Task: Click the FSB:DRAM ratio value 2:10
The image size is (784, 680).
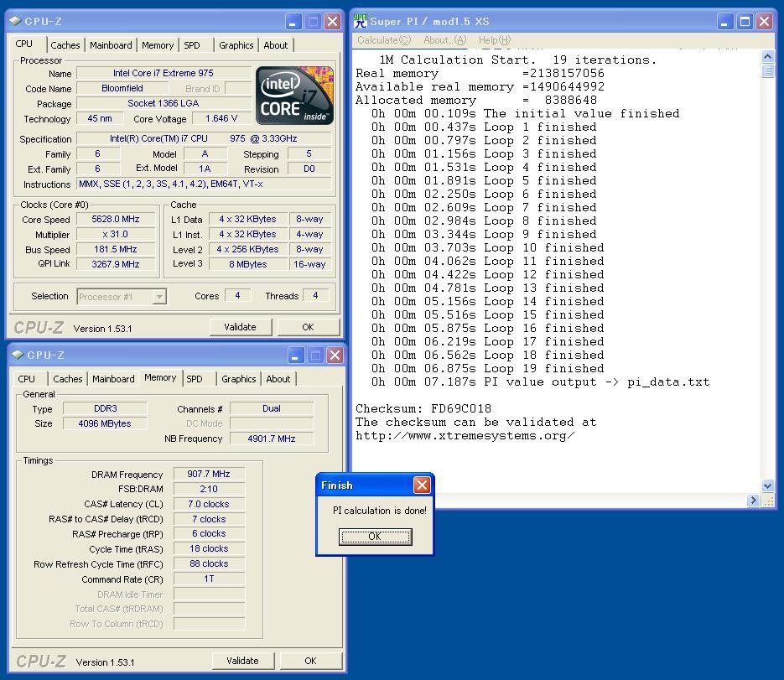Action: (x=209, y=489)
